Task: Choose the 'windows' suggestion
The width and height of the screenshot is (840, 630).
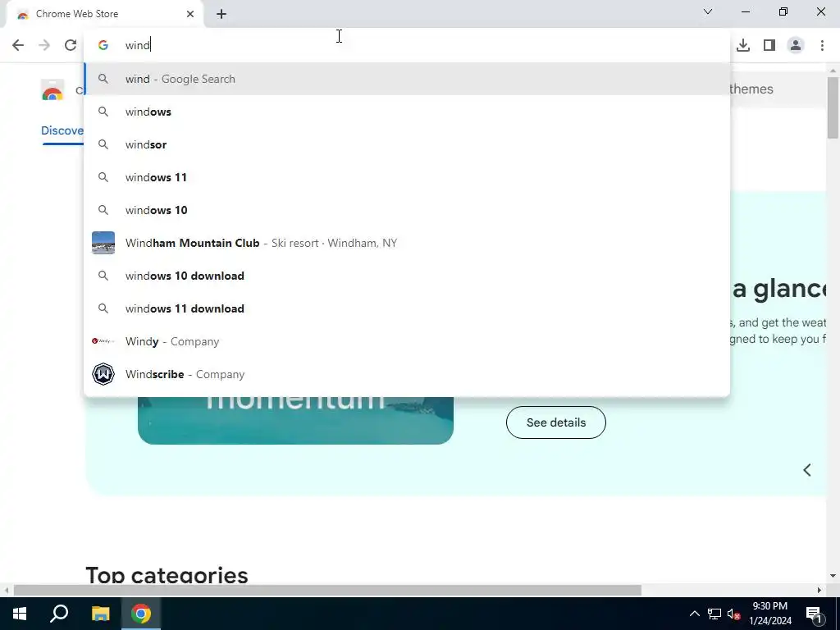Action: [407, 112]
